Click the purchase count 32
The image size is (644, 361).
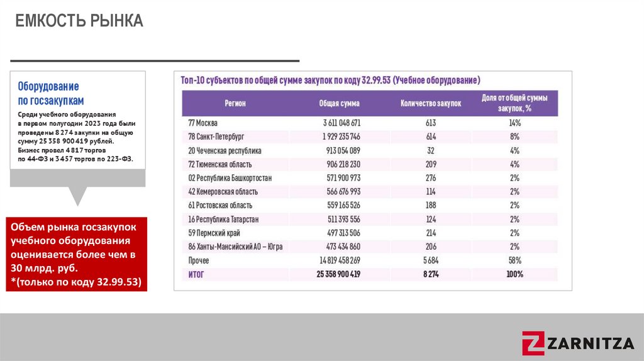(x=431, y=151)
